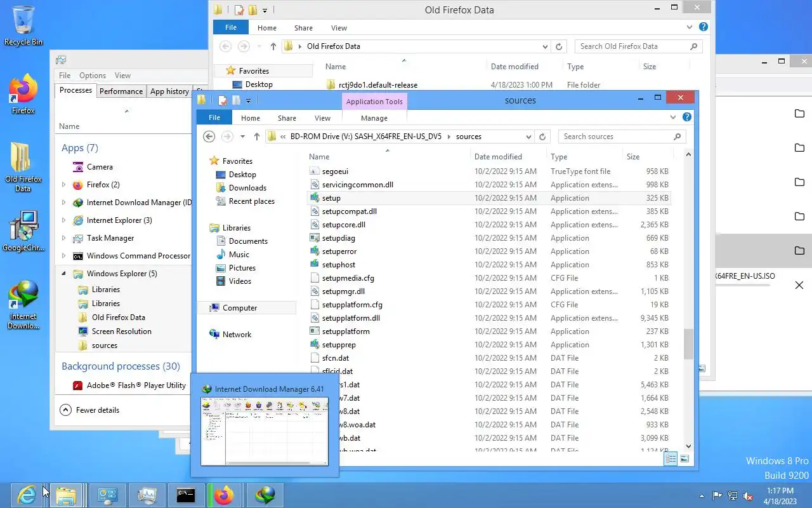Click Refresh in Old Firefox Data window
This screenshot has width=812, height=508.
point(559,46)
